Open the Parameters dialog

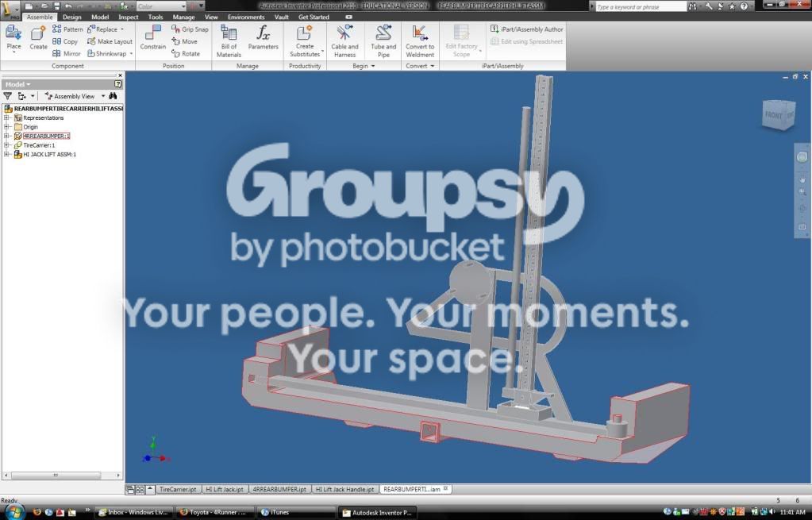tap(263, 38)
